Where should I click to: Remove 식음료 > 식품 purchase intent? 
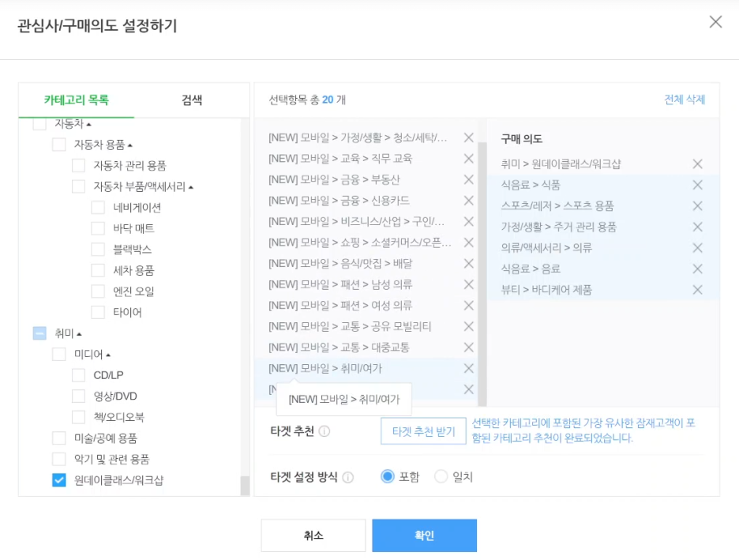point(697,185)
